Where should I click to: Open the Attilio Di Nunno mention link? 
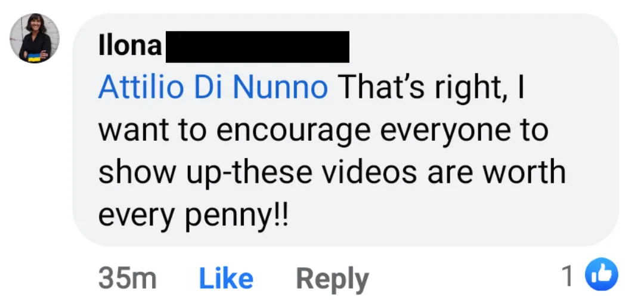(x=213, y=87)
